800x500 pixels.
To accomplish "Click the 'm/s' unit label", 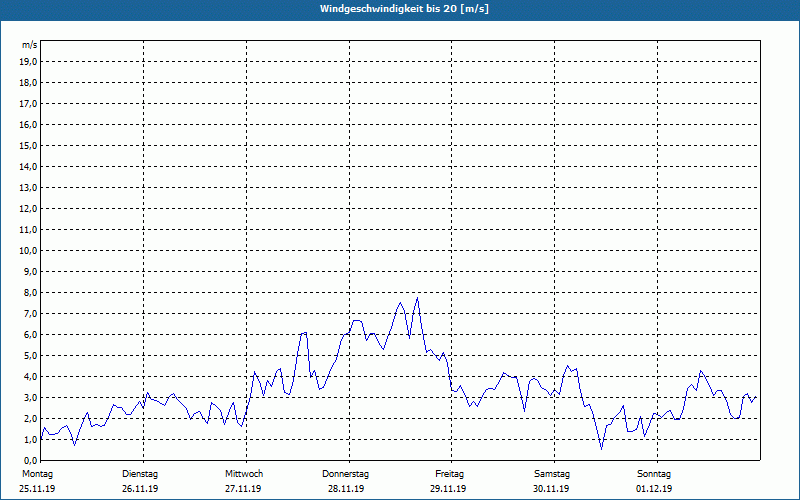I will [x=30, y=45].
